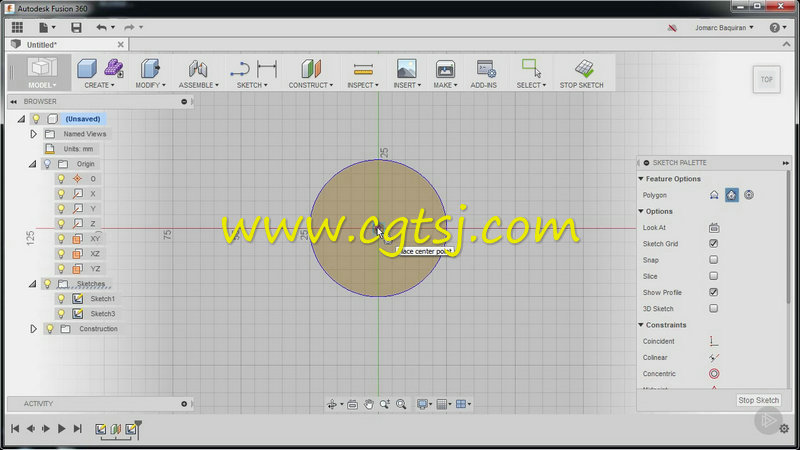This screenshot has width=800, height=450.
Task: Open the Help question mark icon
Action: (774, 28)
